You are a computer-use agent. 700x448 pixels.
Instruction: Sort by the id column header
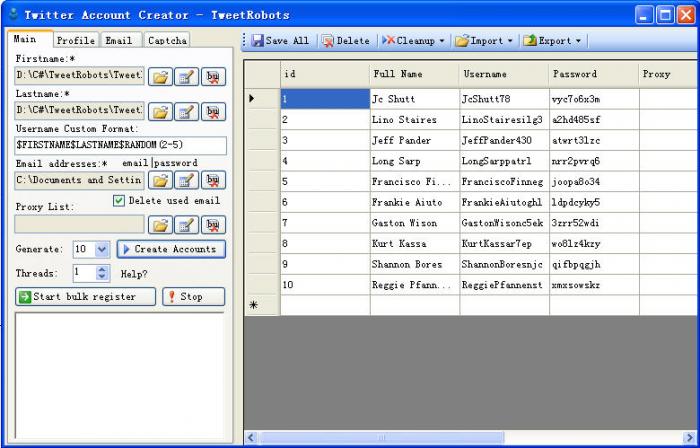325,74
